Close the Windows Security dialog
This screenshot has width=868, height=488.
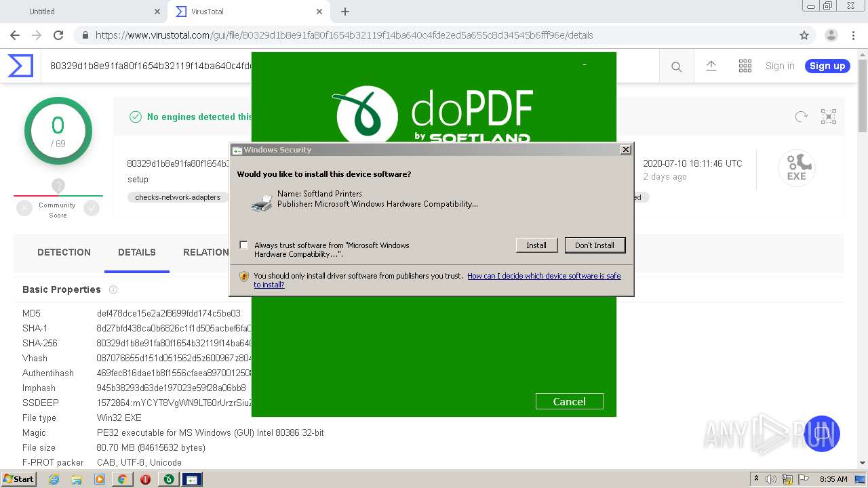click(626, 150)
